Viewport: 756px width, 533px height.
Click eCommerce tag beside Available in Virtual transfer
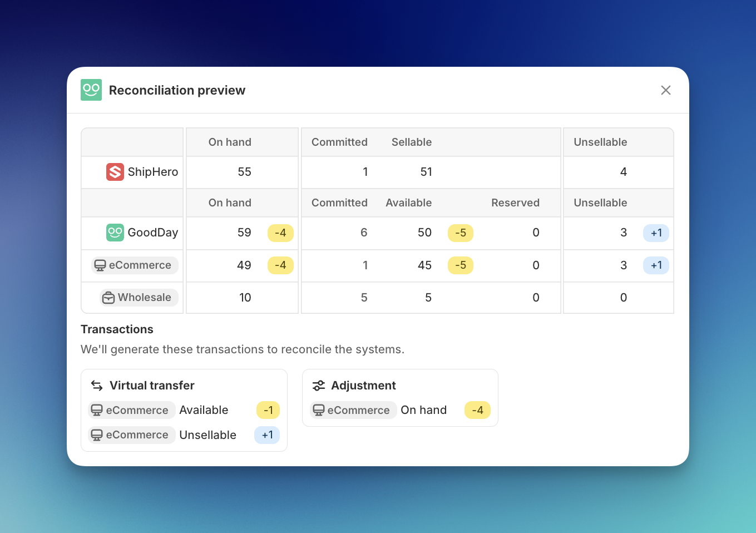tap(132, 410)
